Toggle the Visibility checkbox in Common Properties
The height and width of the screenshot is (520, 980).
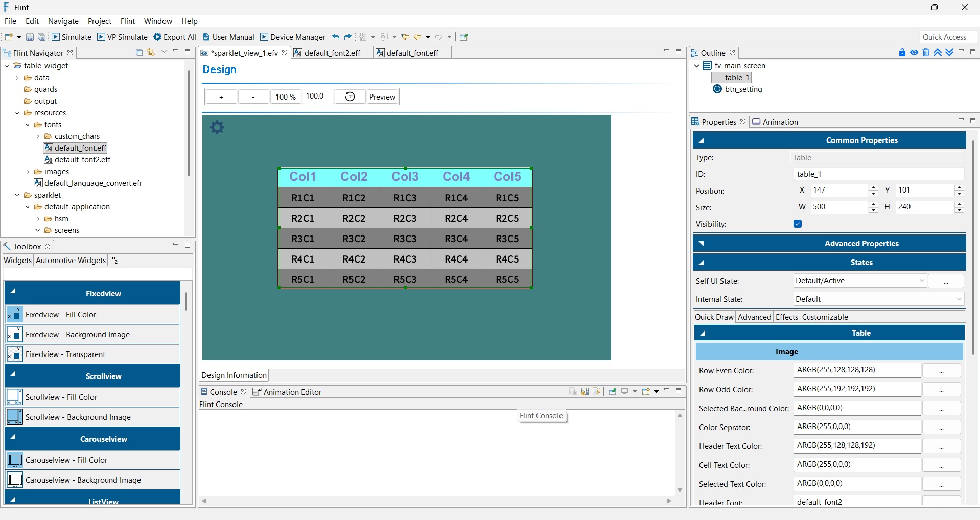798,224
